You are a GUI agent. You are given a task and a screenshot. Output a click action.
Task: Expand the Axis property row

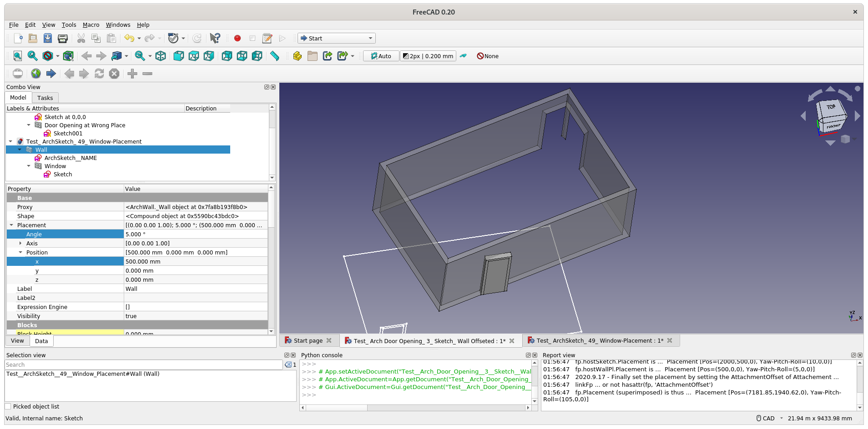(x=20, y=243)
